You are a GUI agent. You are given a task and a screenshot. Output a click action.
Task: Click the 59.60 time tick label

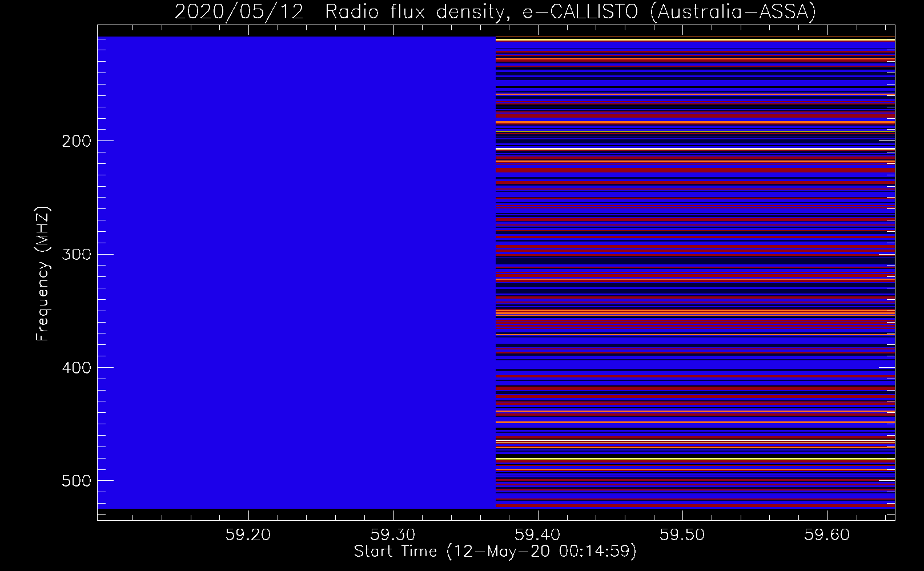[826, 534]
